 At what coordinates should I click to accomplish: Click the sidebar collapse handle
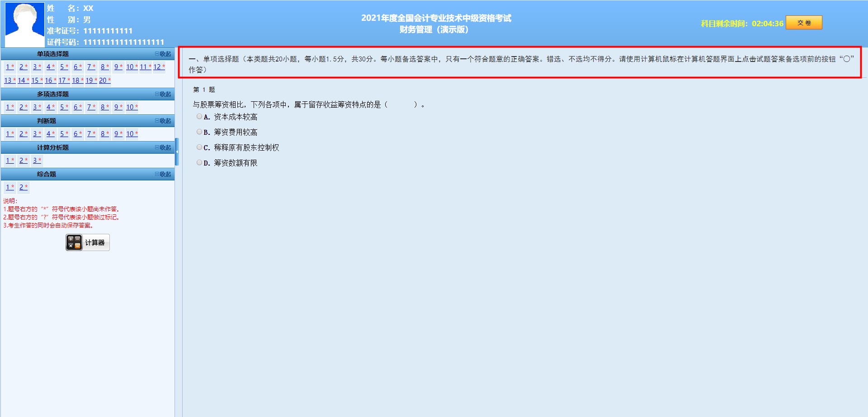tap(177, 152)
